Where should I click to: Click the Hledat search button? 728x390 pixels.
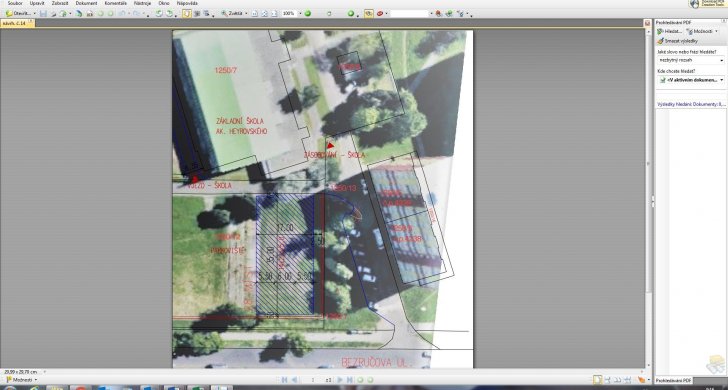click(x=670, y=31)
